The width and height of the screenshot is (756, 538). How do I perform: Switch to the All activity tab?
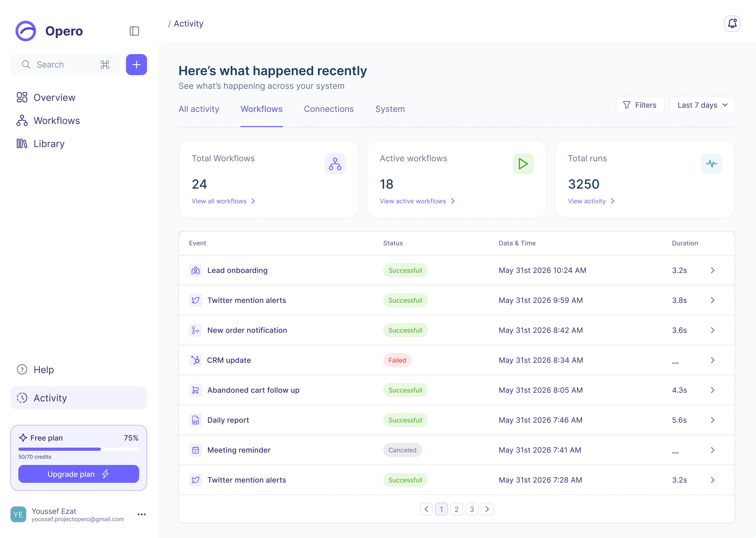(199, 109)
